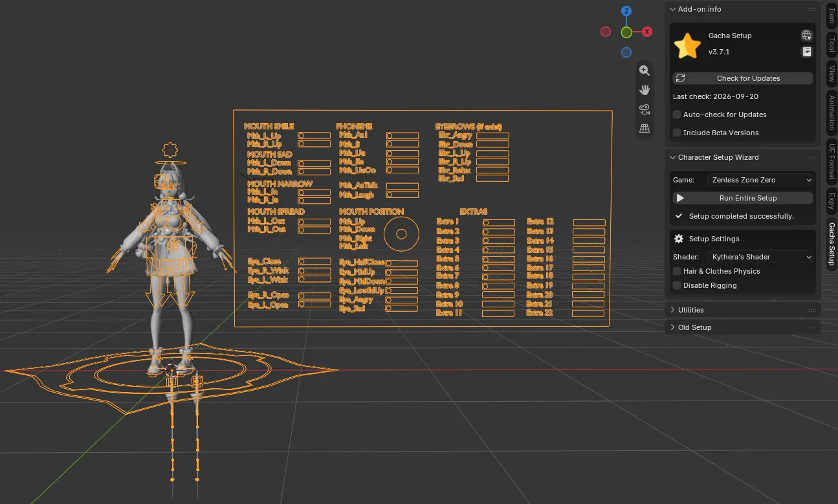Click the "Last check: 2026-09-20" text
Viewport: 838px width, 504px height.
(716, 96)
